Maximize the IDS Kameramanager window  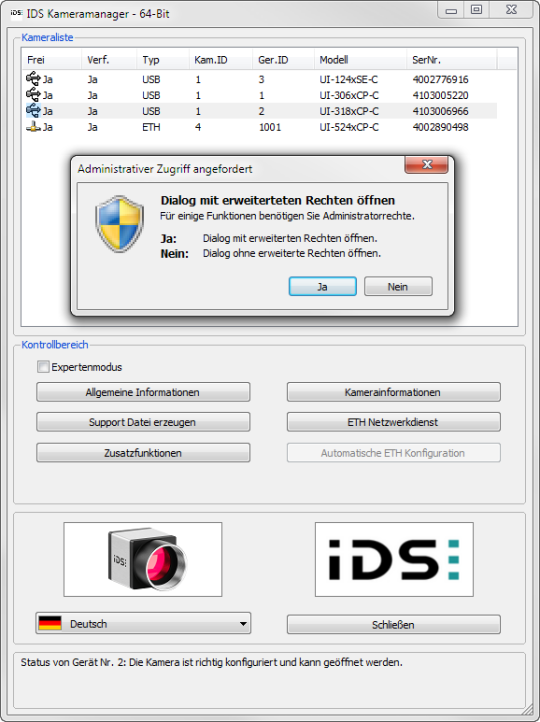476,10
